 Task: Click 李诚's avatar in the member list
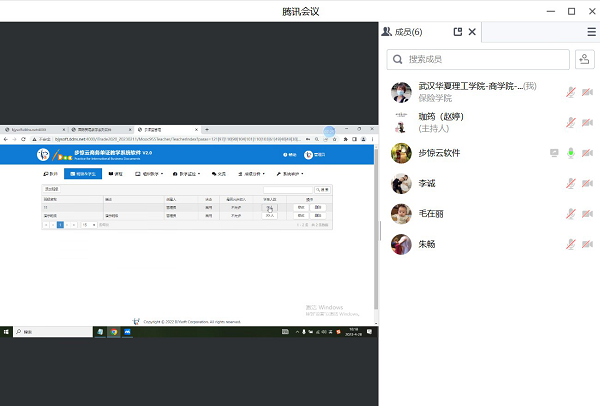pos(401,184)
